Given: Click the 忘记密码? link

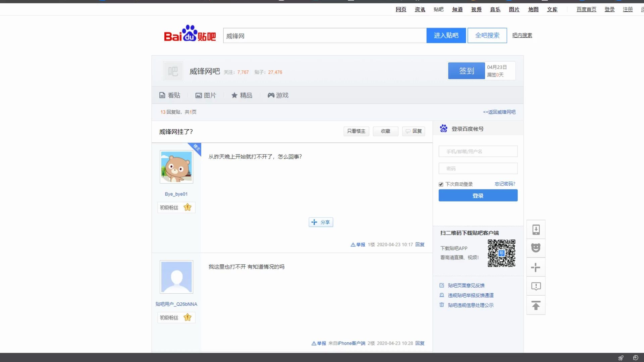Looking at the screenshot, I should [x=505, y=184].
